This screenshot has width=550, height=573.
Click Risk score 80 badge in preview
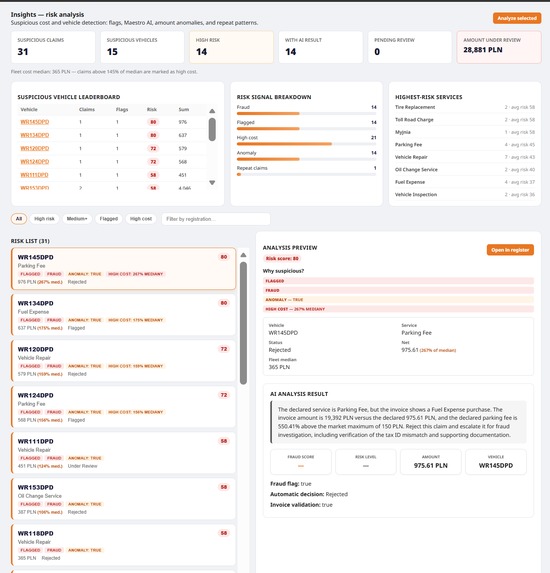point(282,258)
